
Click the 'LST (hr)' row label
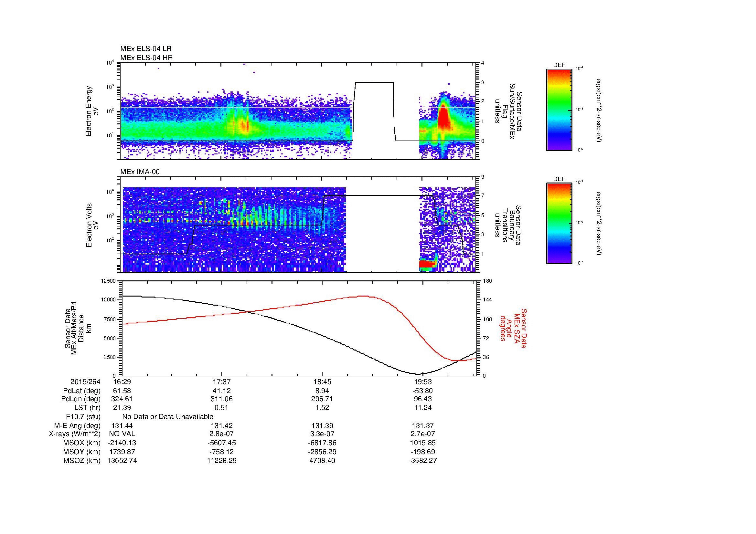[87, 408]
